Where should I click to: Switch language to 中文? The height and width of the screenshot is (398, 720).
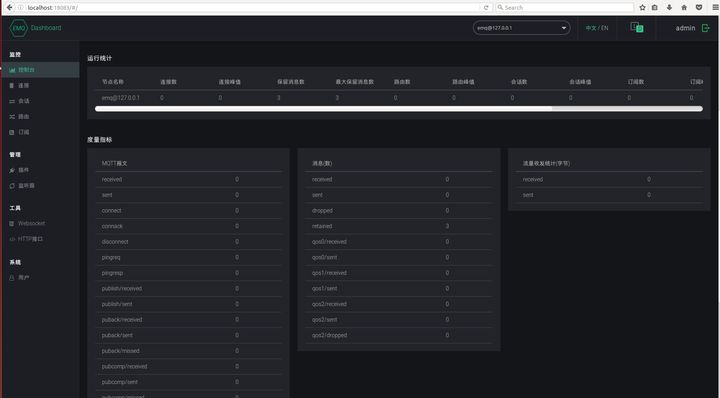point(591,28)
